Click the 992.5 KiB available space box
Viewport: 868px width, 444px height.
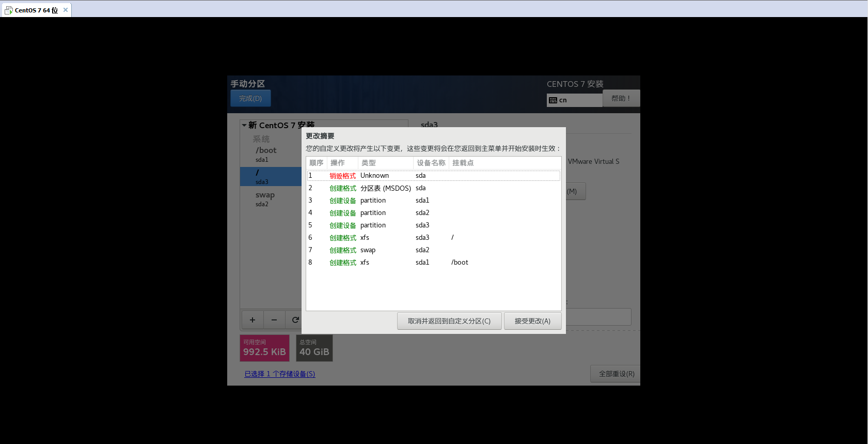click(x=264, y=348)
